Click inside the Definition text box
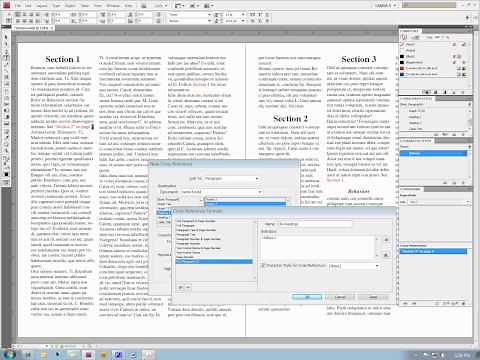Screen dimensions: 480x360 pyautogui.click(x=319, y=247)
